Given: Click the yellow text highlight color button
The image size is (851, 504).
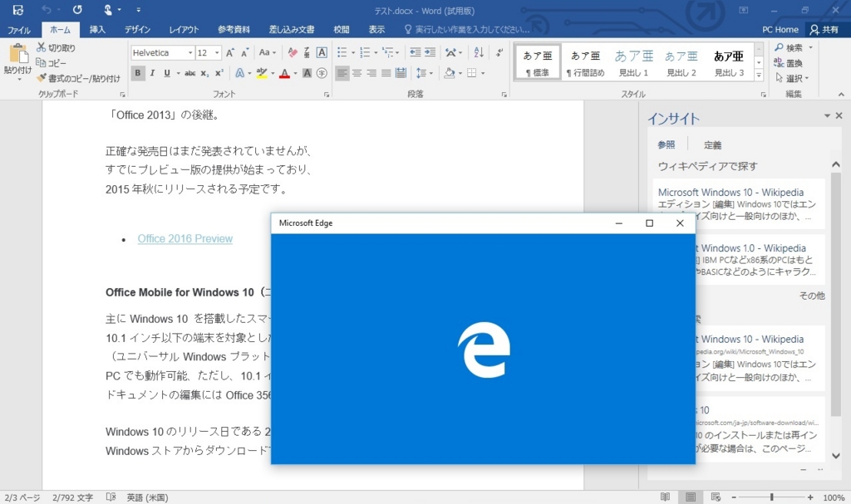Looking at the screenshot, I should 262,73.
